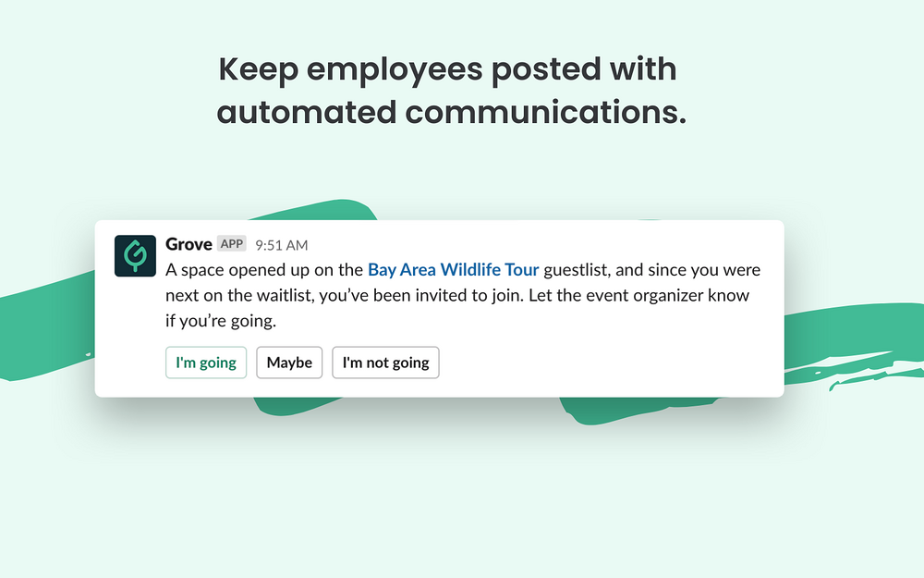Click the "Keep employees posted with" heading
The width and height of the screenshot is (924, 578).
[448, 69]
